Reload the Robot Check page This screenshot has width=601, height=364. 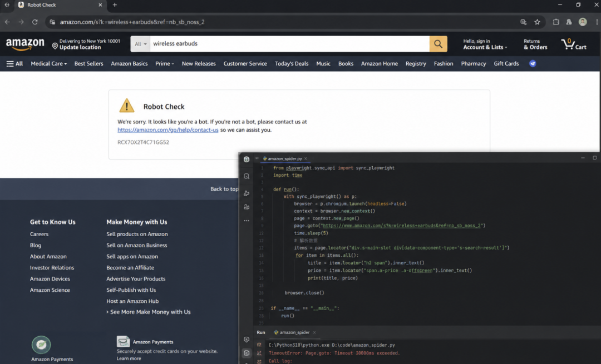pos(35,22)
